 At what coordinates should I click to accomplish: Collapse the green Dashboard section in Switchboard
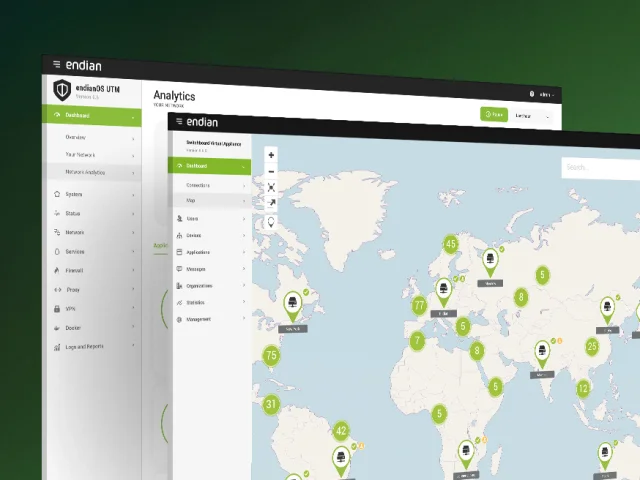click(x=243, y=167)
